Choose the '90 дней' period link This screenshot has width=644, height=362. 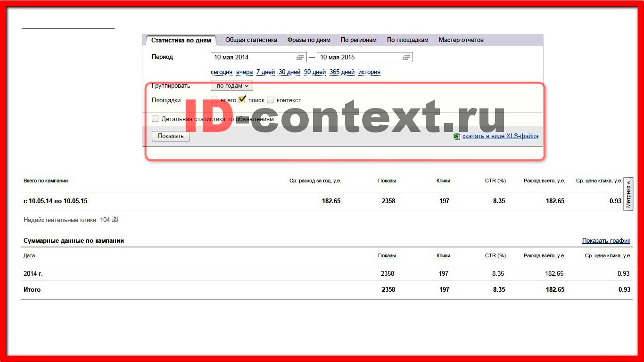click(x=315, y=72)
